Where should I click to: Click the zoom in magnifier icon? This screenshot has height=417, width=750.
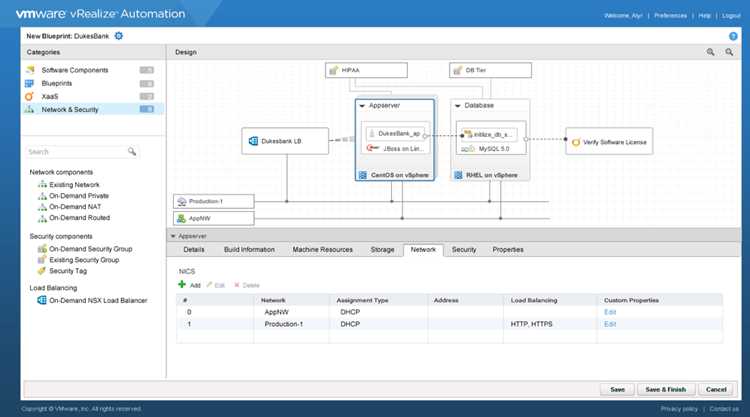click(x=711, y=52)
